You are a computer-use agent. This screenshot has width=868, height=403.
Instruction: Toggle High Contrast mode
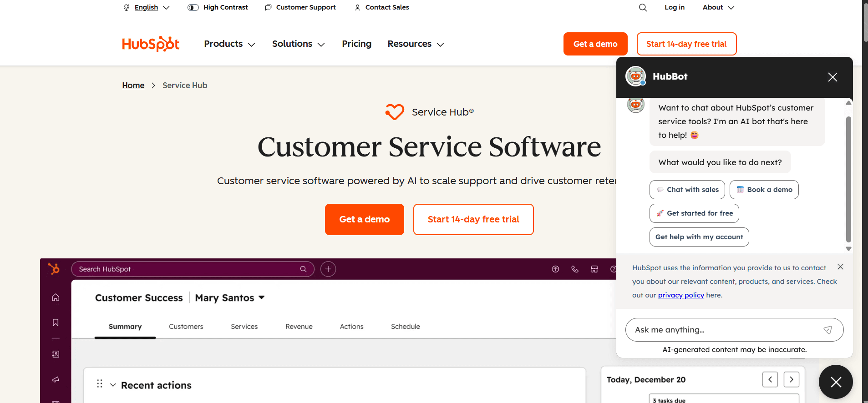click(218, 7)
